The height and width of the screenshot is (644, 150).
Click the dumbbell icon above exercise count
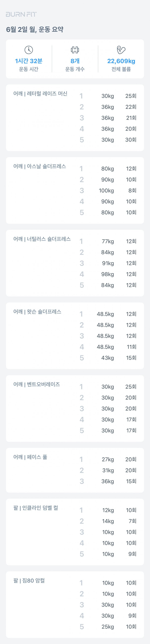click(75, 50)
